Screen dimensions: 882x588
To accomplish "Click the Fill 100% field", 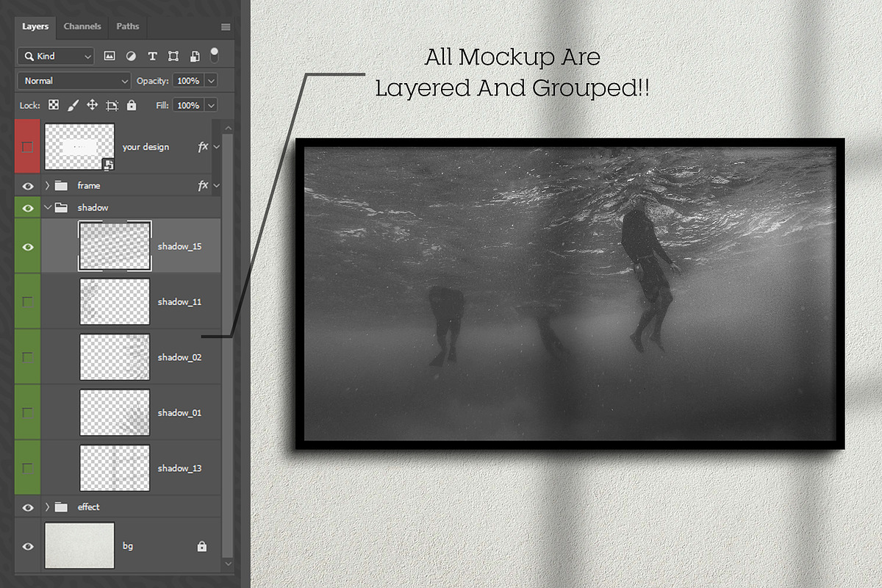I will pos(188,105).
